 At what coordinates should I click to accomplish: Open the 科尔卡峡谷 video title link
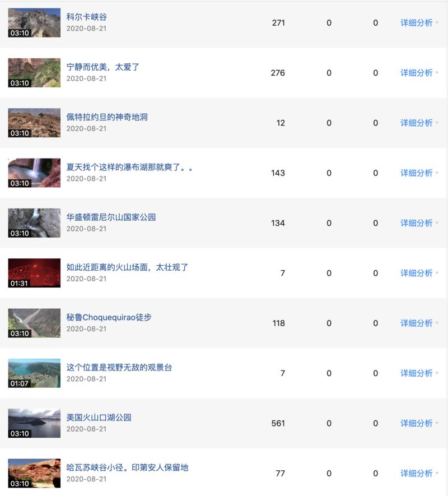pyautogui.click(x=87, y=17)
